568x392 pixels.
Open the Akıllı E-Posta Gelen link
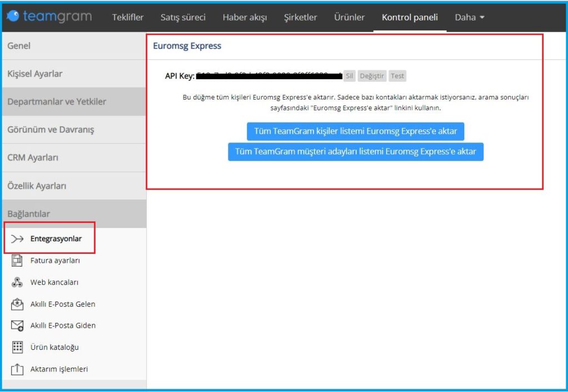(63, 304)
